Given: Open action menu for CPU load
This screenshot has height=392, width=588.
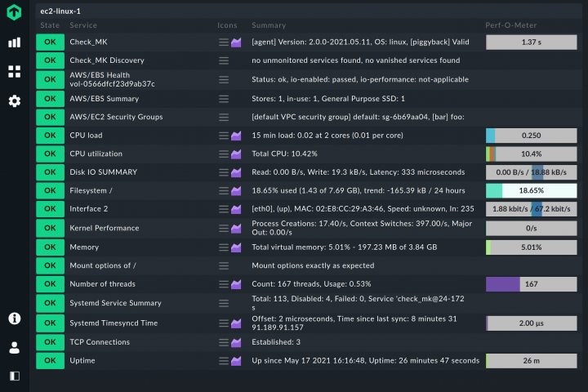Looking at the screenshot, I should tap(224, 136).
